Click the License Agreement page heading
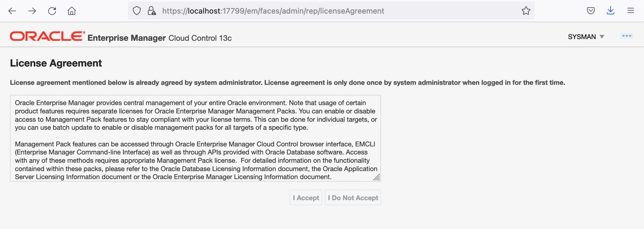Image resolution: width=644 pixels, height=229 pixels. 56,63
